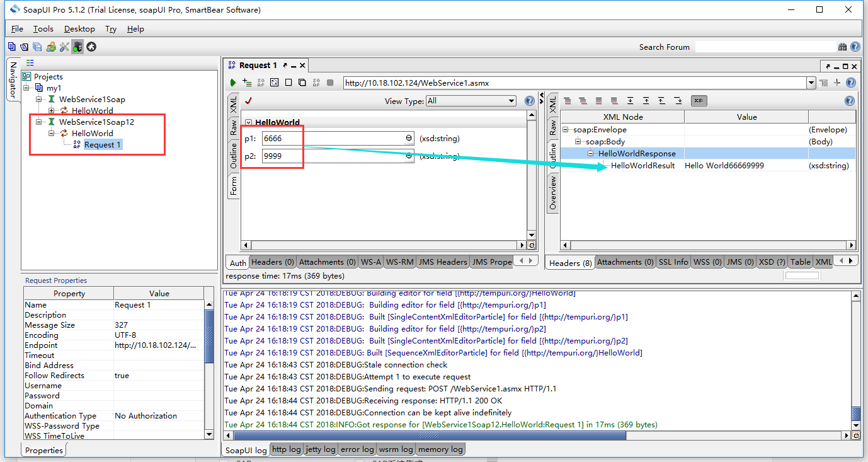Expand HelloWorld under WebService1Soap
Image resolution: width=868 pixels, height=462 pixels.
(52, 111)
